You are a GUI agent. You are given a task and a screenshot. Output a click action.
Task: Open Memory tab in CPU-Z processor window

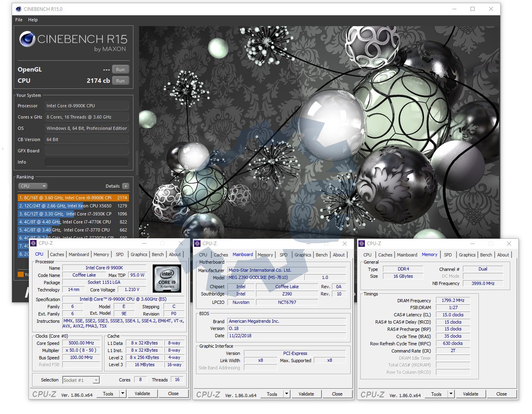(101, 254)
